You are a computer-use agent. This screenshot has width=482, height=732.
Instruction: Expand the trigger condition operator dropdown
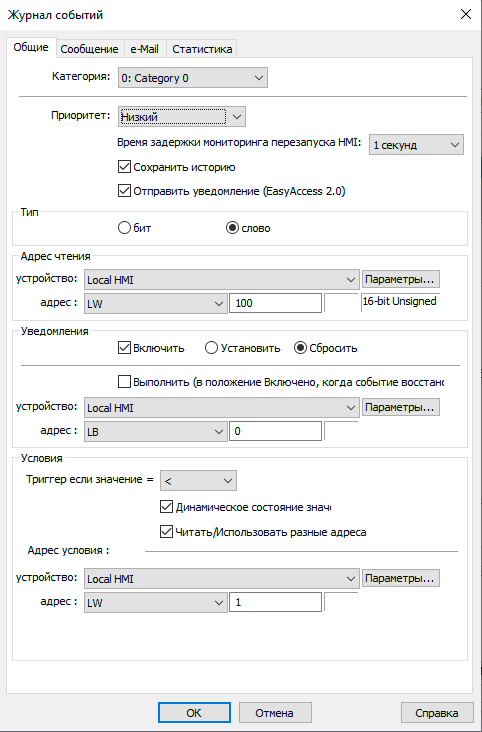click(198, 481)
